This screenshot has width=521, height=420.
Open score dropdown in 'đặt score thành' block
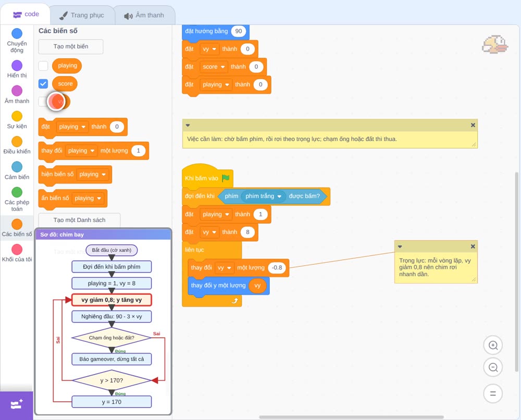tap(214, 67)
